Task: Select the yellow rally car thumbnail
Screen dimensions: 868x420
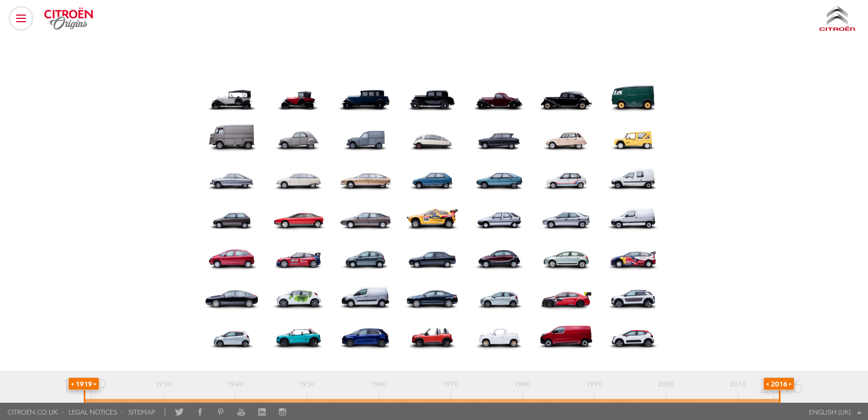Action: click(432, 219)
